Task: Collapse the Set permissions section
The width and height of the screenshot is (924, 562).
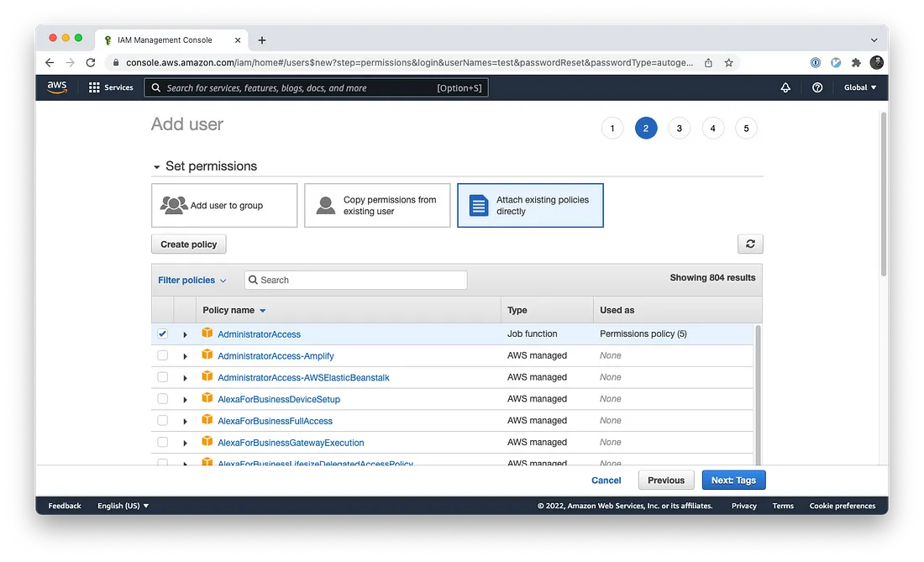Action: point(157,166)
